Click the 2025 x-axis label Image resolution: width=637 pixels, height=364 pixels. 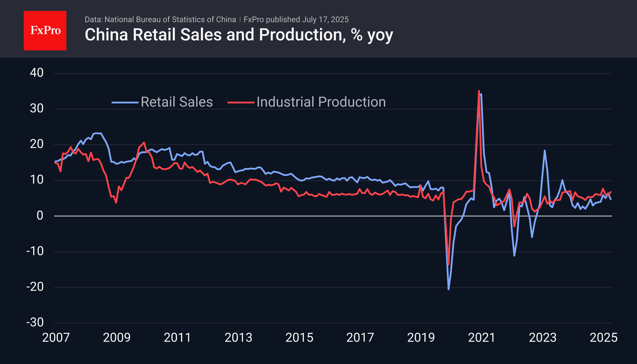603,338
